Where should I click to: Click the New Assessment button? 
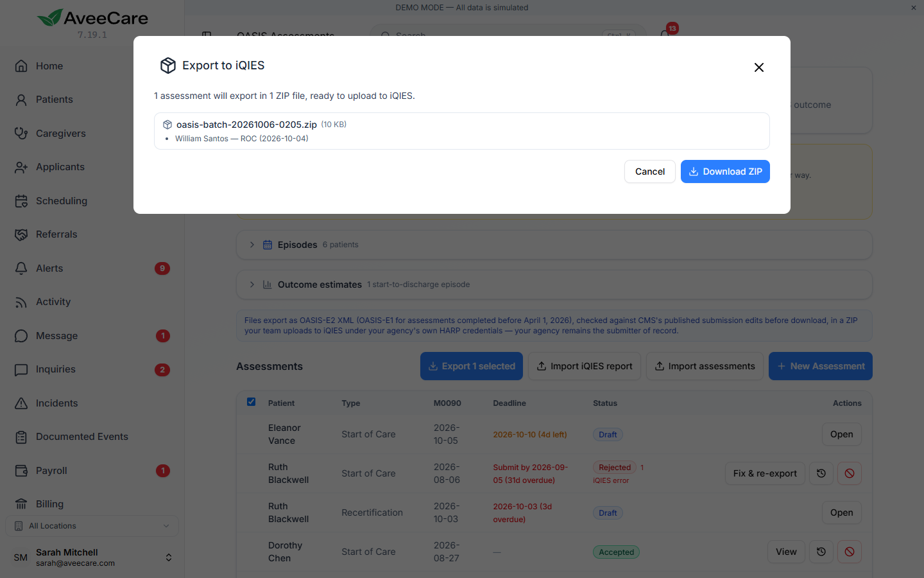tap(821, 366)
